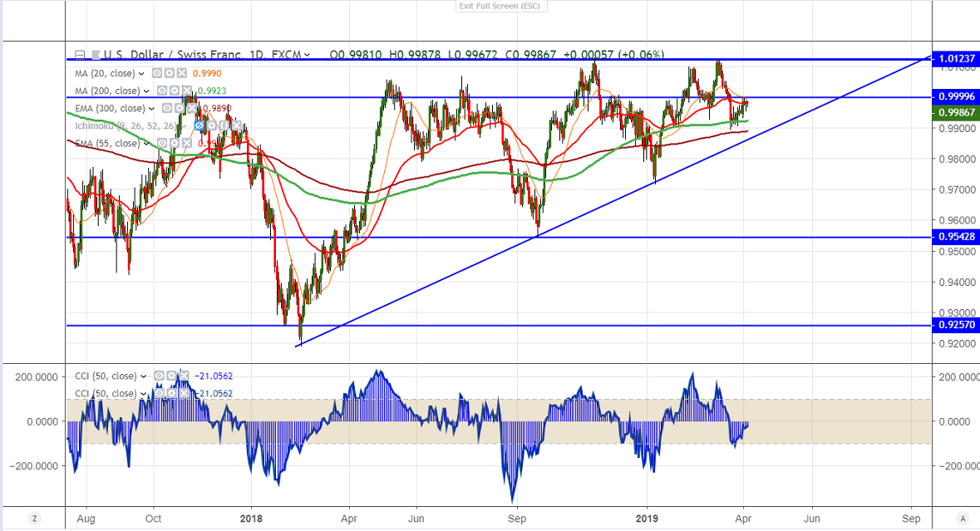
Task: Remove the MA (200, close) indicator
Action: [185, 91]
